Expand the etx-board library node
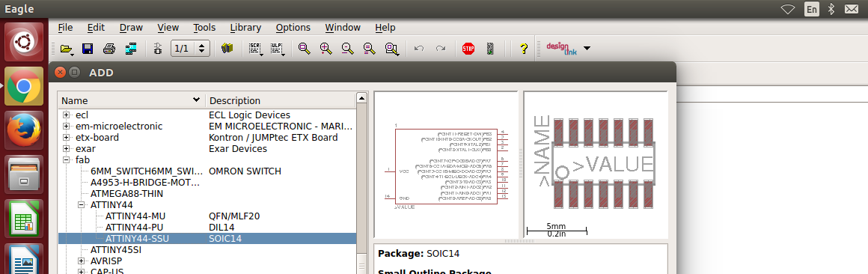The height and width of the screenshot is (274, 868). [67, 137]
